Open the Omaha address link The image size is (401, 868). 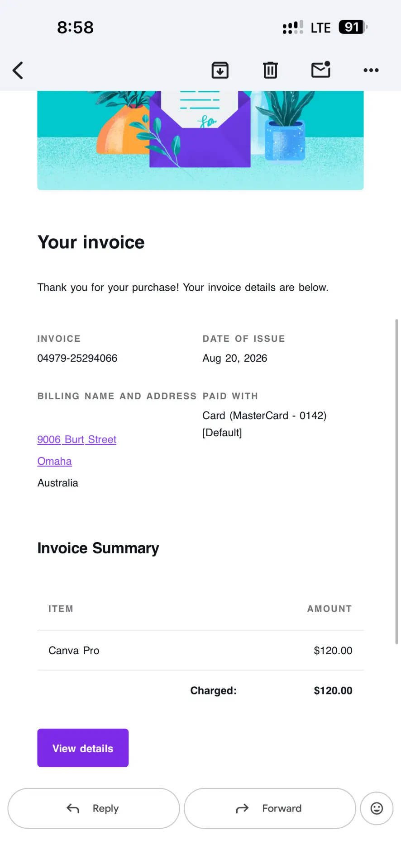55,461
